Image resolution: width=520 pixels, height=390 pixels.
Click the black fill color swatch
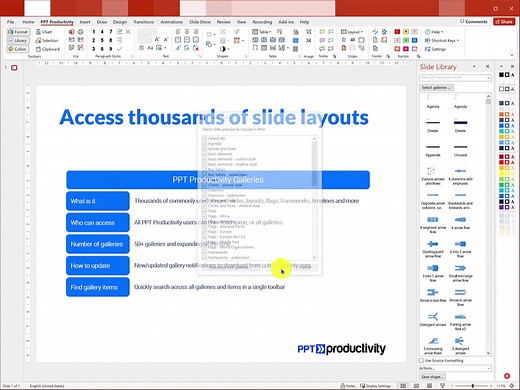click(501, 75)
